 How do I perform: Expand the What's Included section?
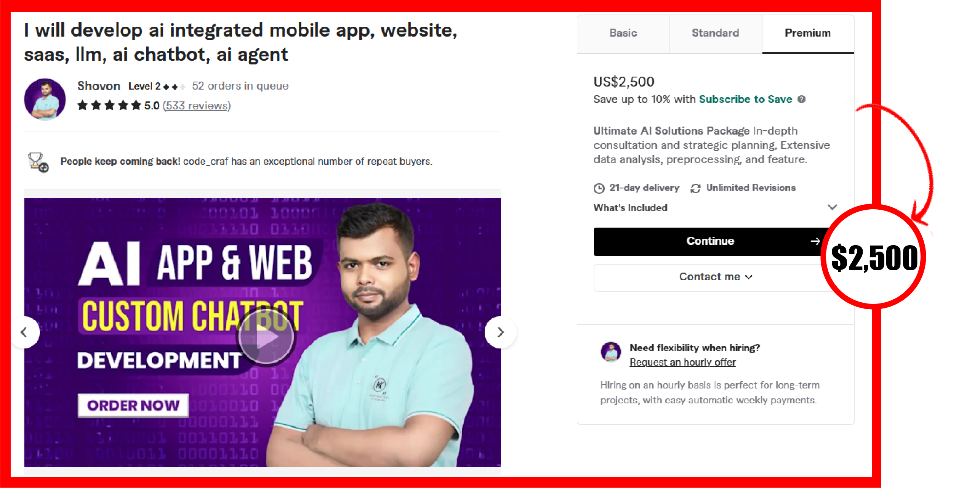(715, 207)
